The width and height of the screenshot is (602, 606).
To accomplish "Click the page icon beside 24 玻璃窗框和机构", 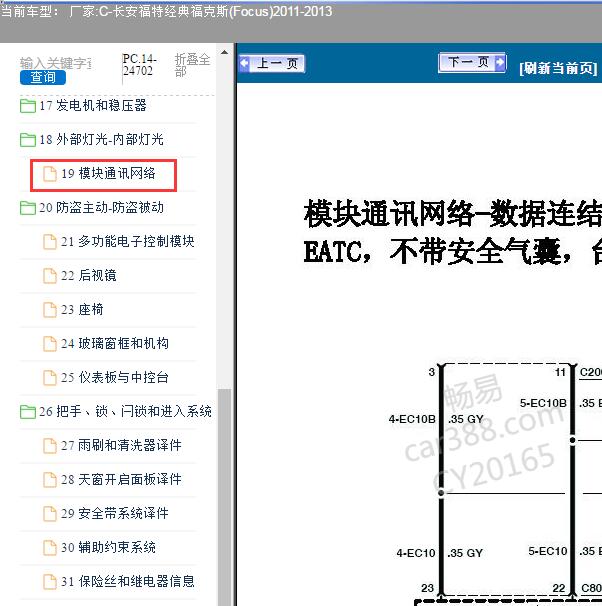I will click(49, 344).
